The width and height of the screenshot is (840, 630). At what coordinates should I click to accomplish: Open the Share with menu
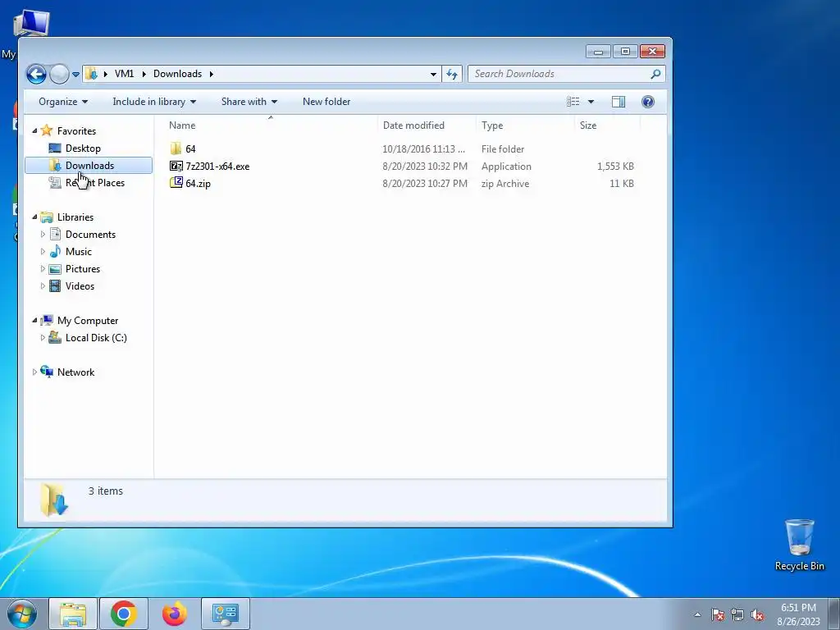click(x=249, y=102)
